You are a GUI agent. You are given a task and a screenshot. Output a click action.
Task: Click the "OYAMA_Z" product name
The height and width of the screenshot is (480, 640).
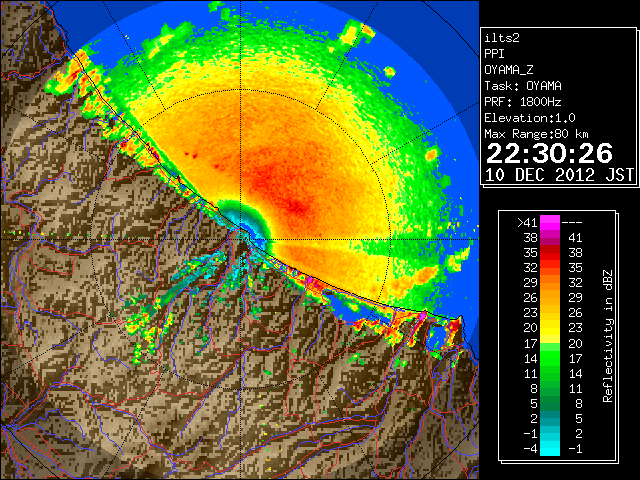pyautogui.click(x=509, y=70)
